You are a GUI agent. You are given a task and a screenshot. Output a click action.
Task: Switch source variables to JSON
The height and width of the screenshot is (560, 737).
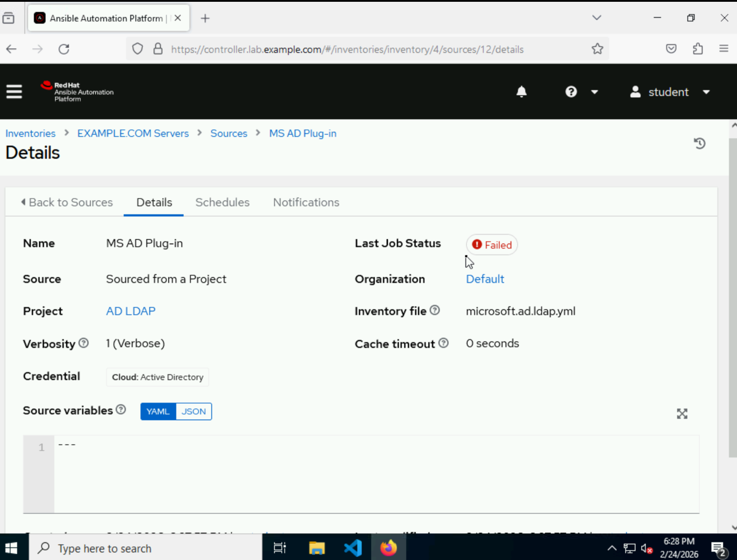coord(194,411)
